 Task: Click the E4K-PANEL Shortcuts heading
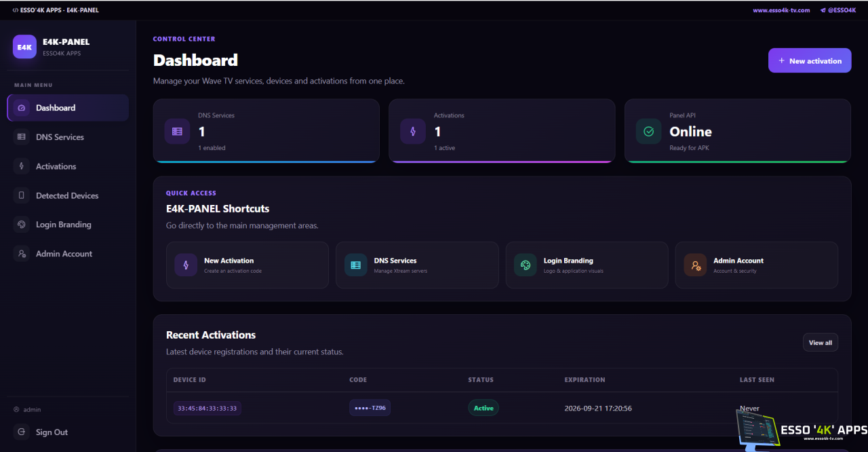[218, 209]
